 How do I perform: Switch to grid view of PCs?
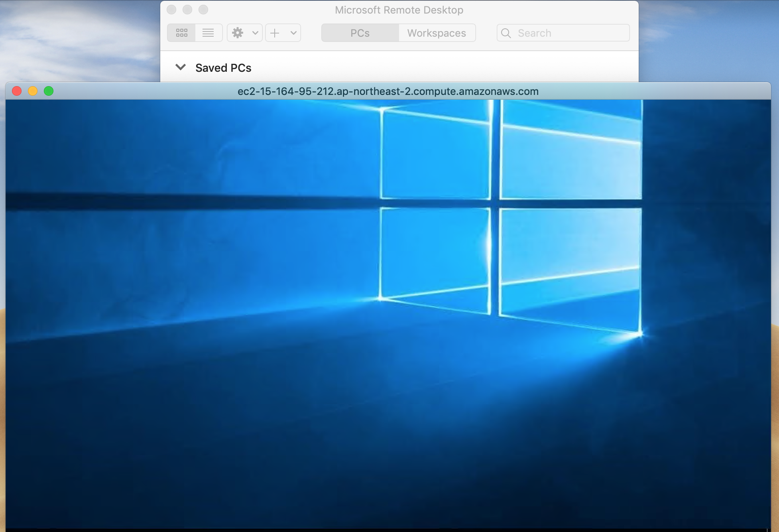pyautogui.click(x=181, y=33)
